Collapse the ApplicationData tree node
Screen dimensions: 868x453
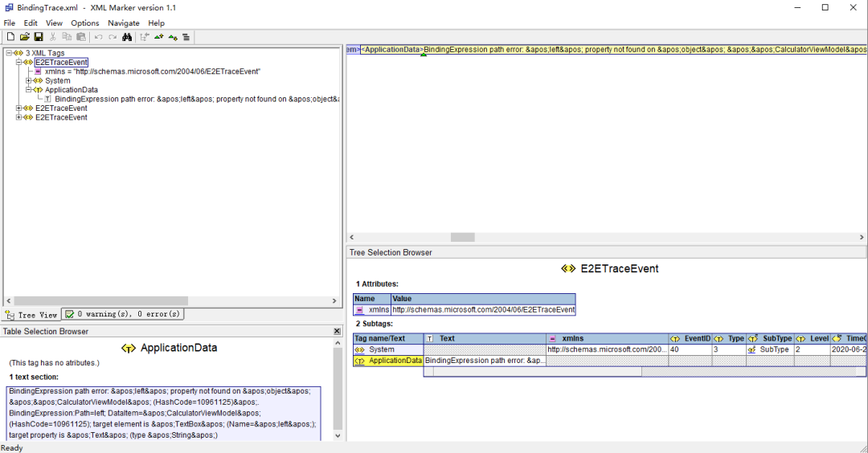pos(28,90)
